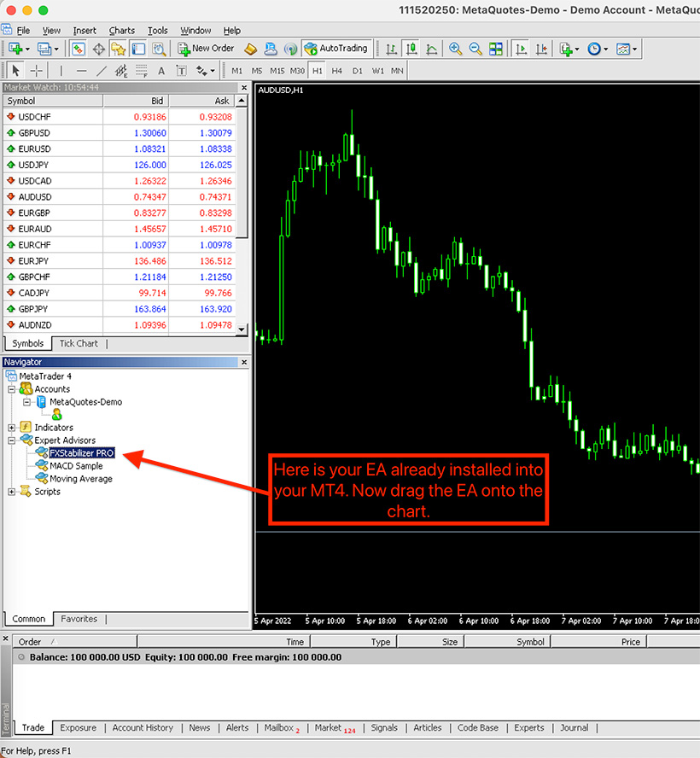Screen dimensions: 700x758
Task: Open MetaEditor with the yellow book icon
Action: click(250, 49)
